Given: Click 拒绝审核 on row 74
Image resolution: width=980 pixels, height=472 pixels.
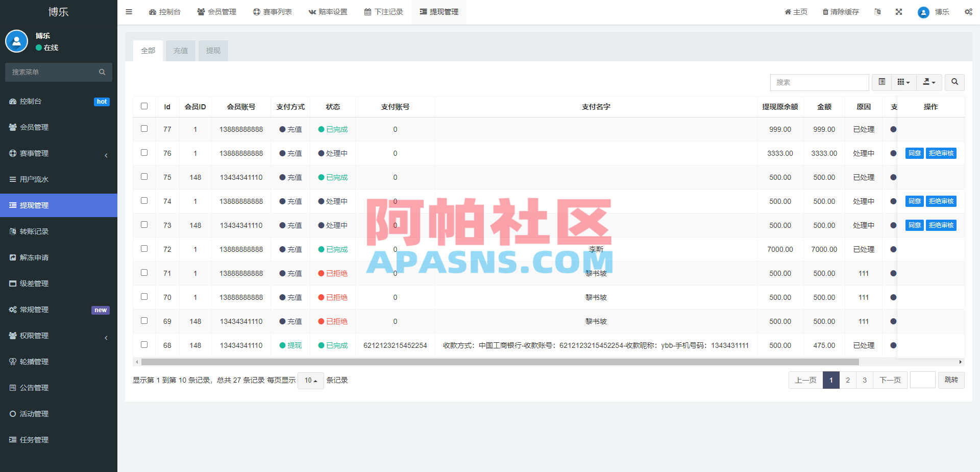Looking at the screenshot, I should pos(941,201).
